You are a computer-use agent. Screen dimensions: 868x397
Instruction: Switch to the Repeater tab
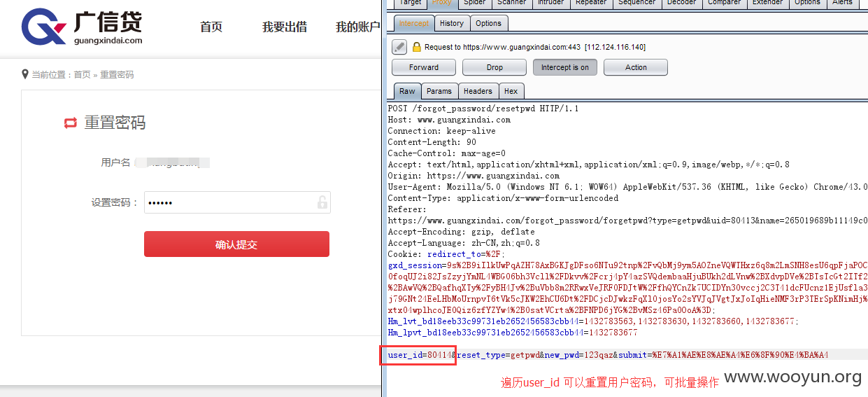coord(591,3)
